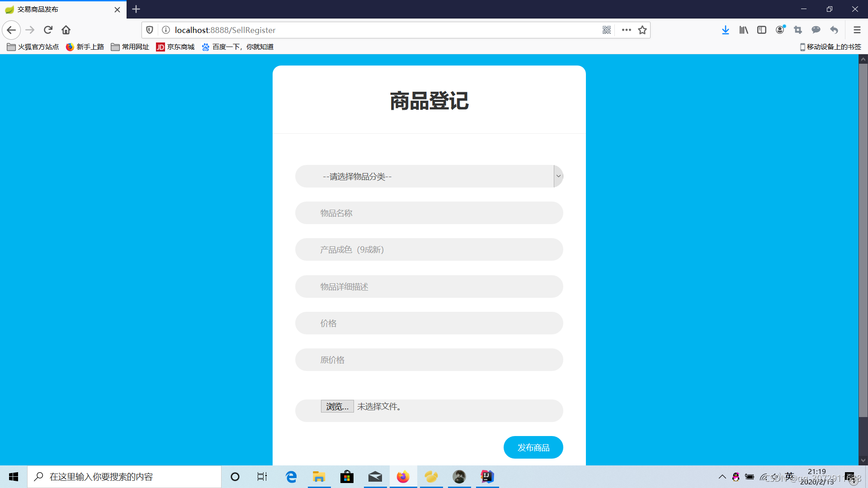Screen dimensions: 868x488
Task: Open the 京东商城 bookmark
Action: point(175,47)
